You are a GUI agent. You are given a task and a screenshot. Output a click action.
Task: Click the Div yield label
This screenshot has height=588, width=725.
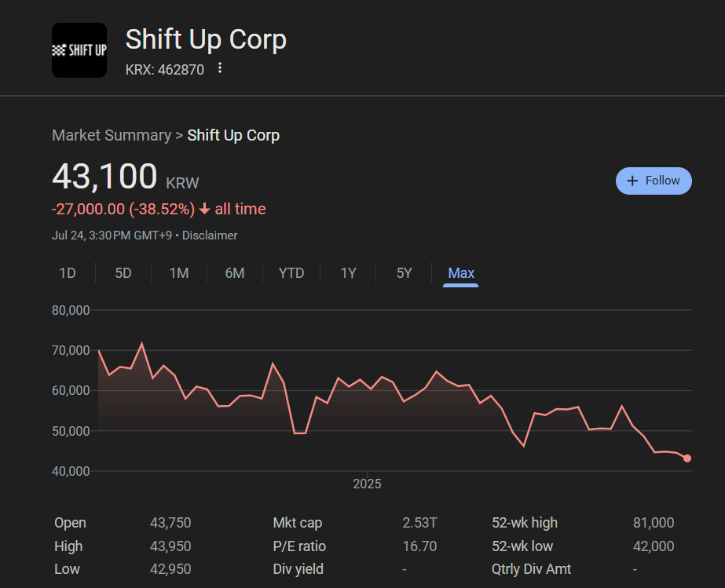(x=298, y=569)
